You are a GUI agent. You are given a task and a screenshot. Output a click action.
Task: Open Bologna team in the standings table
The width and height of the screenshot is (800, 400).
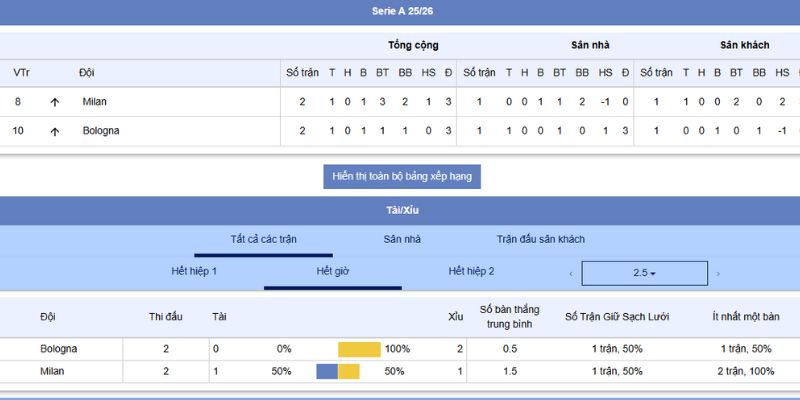click(x=101, y=131)
